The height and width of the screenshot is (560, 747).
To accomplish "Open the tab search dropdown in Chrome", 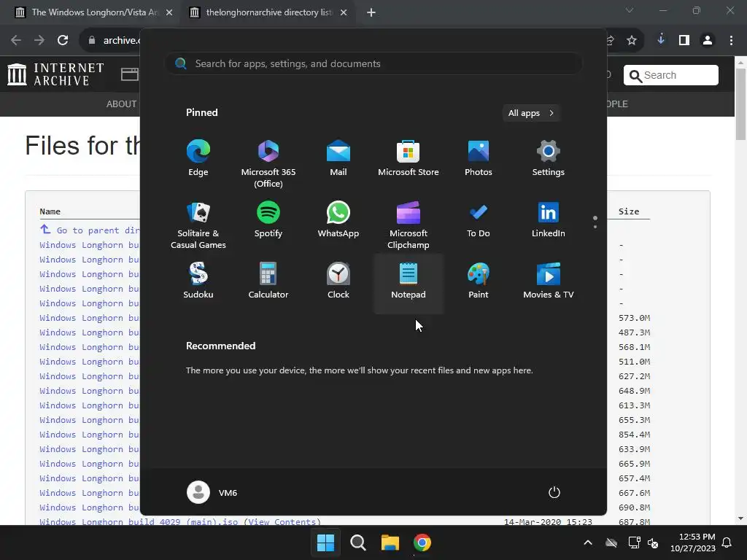I will pyautogui.click(x=630, y=10).
